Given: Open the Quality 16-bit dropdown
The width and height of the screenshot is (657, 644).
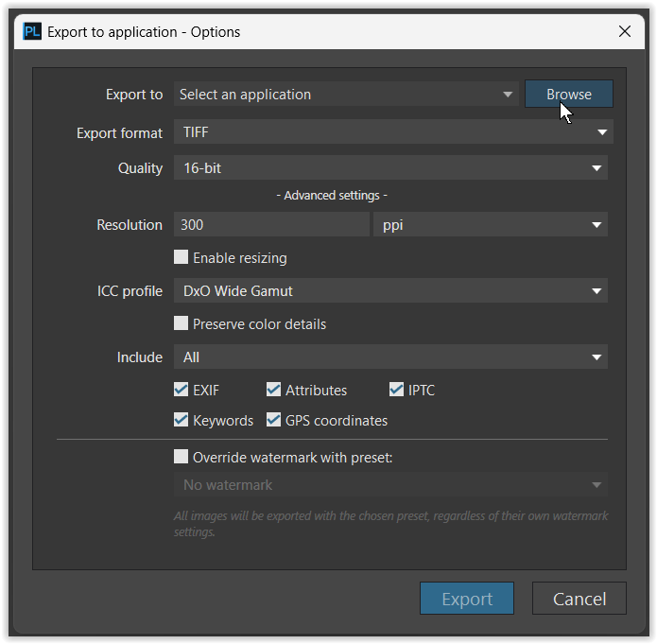Looking at the screenshot, I should 389,168.
